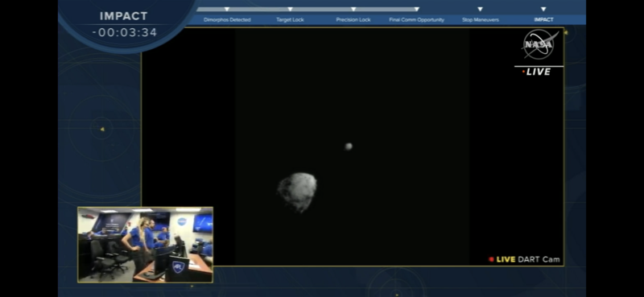Click the NASA logo
Screen dimensions: 644x297
(539, 44)
